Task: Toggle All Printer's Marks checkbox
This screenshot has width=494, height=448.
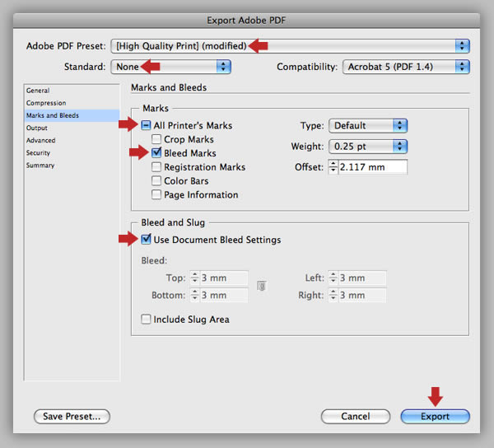Action: tap(146, 125)
